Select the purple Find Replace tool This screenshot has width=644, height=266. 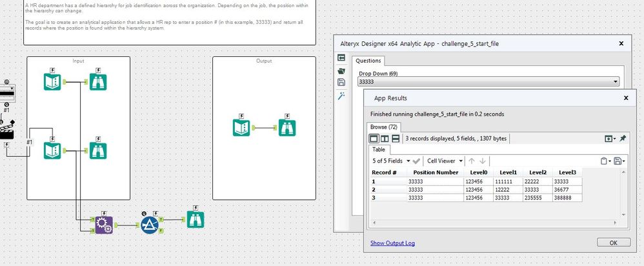pyautogui.click(x=104, y=225)
